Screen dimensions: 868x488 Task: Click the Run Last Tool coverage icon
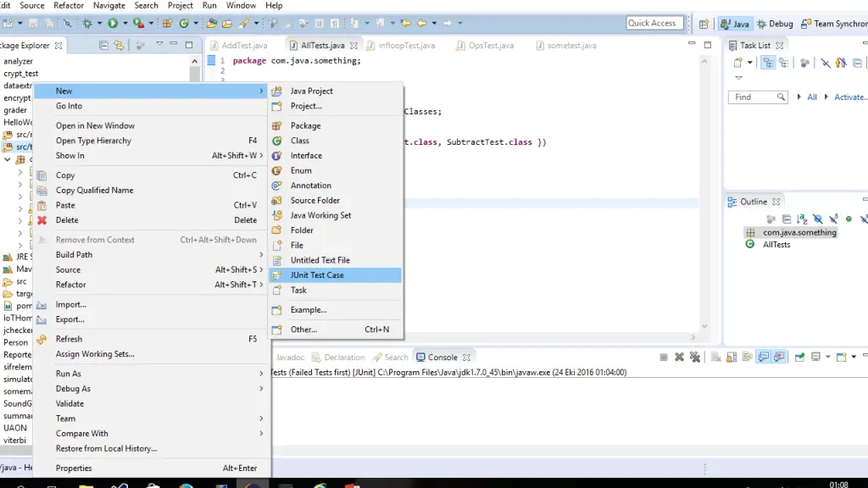coord(138,23)
